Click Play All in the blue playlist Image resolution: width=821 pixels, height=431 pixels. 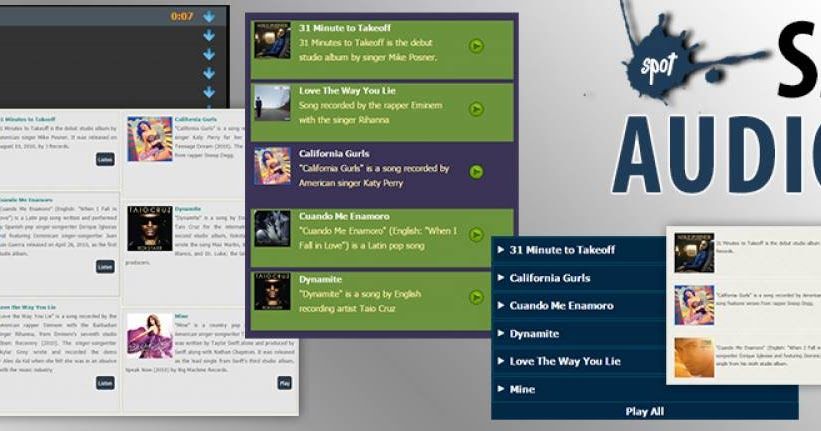[x=645, y=412]
